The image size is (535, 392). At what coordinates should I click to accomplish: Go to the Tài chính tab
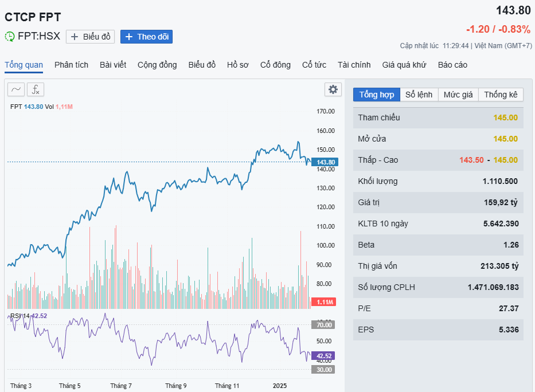[354, 65]
